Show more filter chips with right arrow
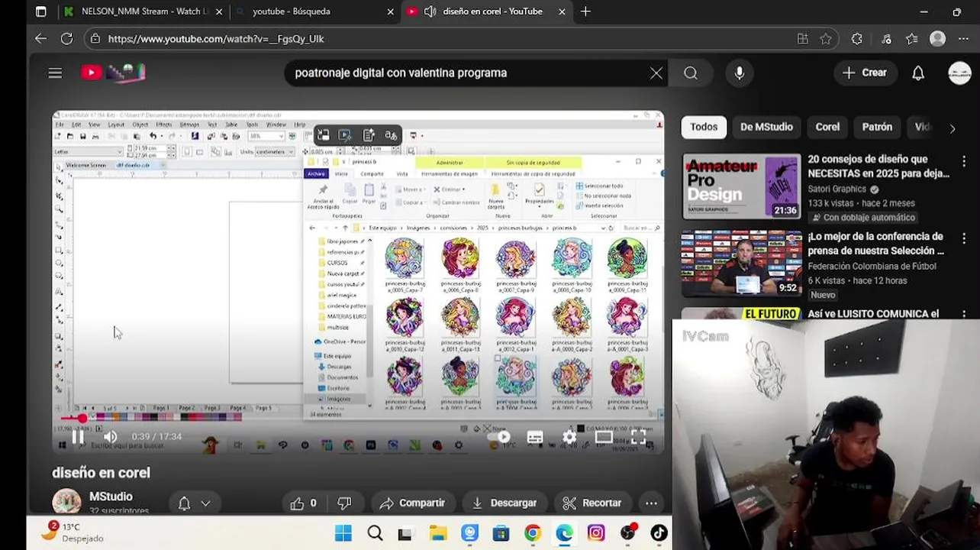 coord(952,128)
